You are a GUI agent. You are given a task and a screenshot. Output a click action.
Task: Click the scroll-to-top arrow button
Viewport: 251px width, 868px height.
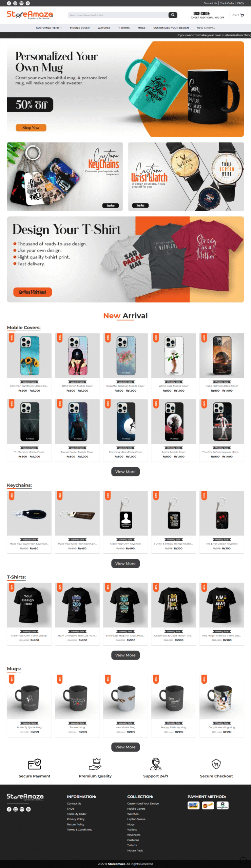243,860
